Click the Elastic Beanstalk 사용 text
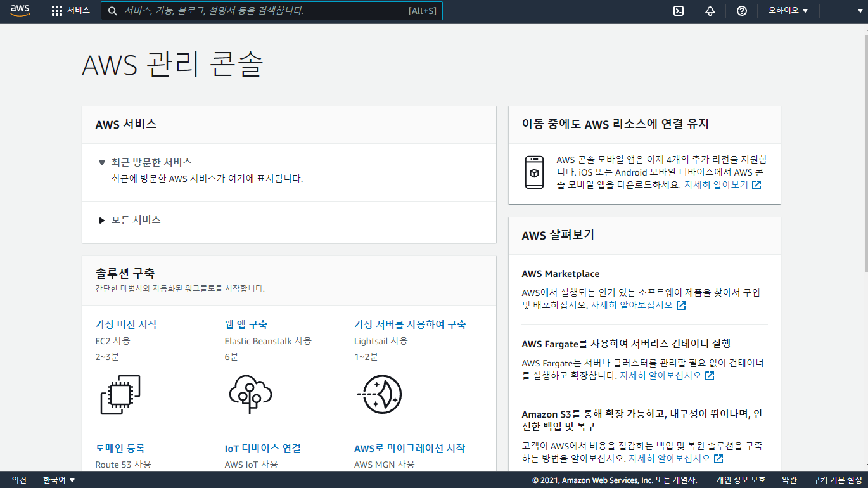This screenshot has height=488, width=868. (268, 341)
